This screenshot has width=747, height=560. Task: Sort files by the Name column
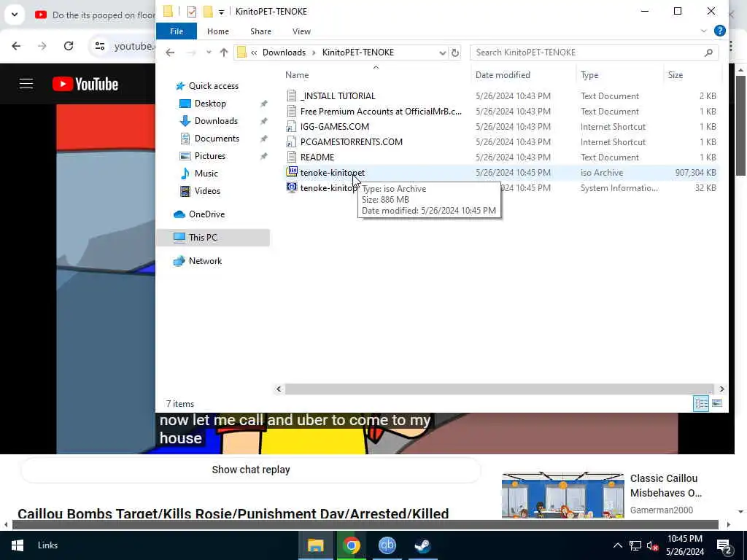click(297, 75)
